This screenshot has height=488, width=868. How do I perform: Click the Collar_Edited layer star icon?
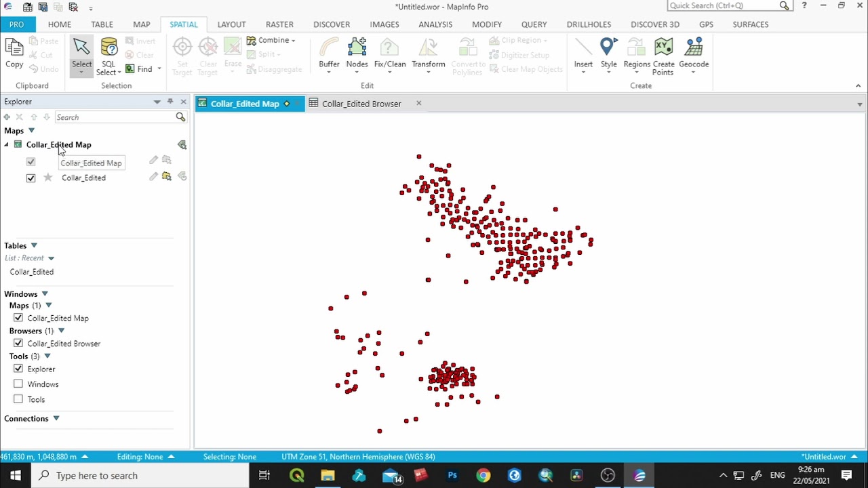click(47, 178)
